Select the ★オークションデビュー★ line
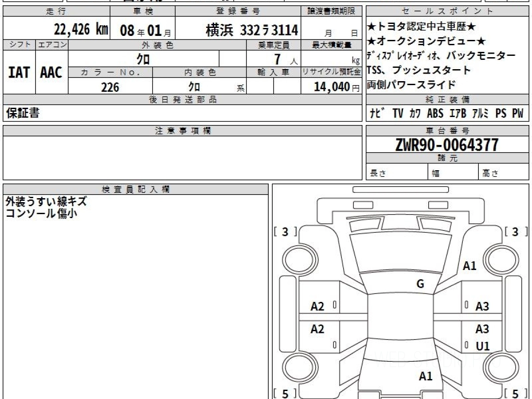Image resolution: width=532 pixels, height=399 pixels. pos(426,42)
